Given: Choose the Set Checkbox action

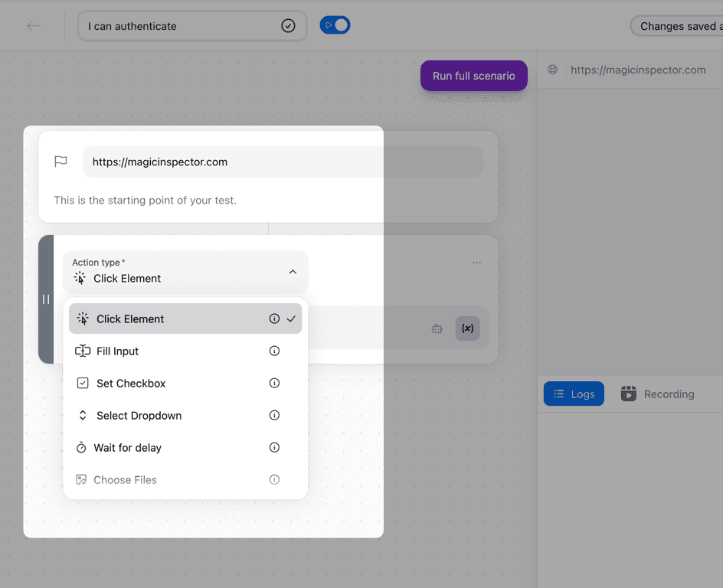Looking at the screenshot, I should pos(185,384).
